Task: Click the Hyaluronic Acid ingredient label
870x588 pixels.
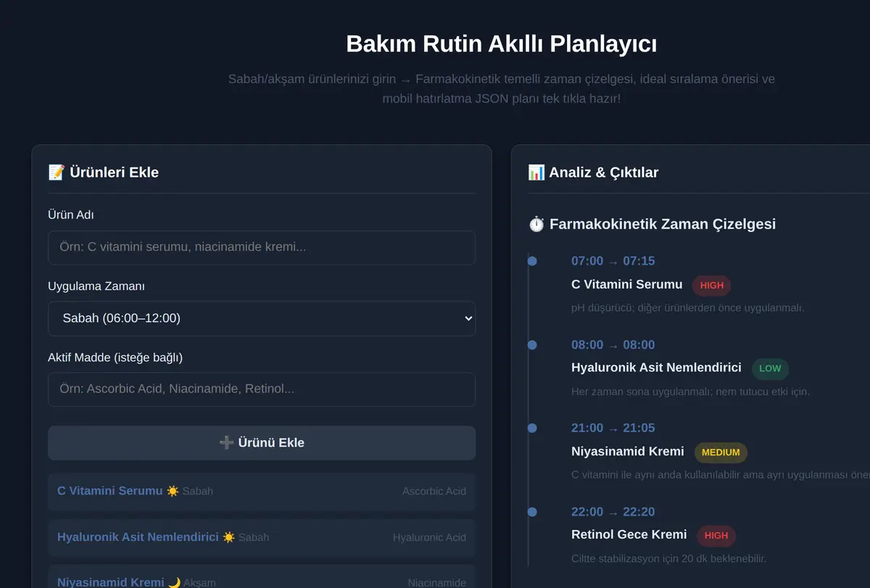Action: coord(429,538)
